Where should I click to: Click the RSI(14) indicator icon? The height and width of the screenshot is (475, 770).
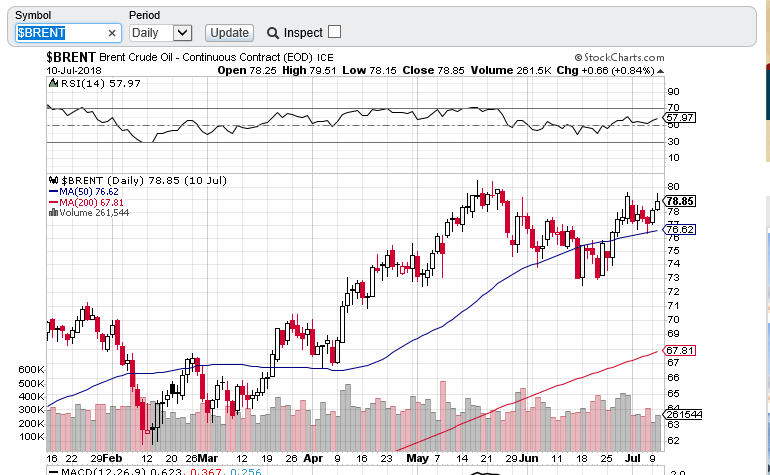pos(53,83)
